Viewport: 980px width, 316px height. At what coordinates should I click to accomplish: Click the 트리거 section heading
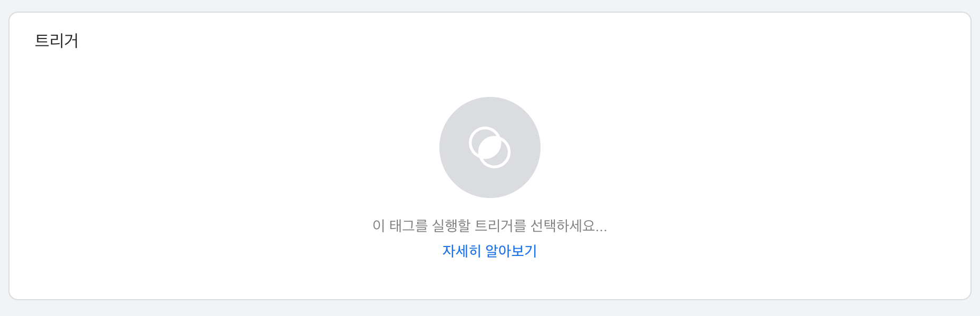coord(56,41)
